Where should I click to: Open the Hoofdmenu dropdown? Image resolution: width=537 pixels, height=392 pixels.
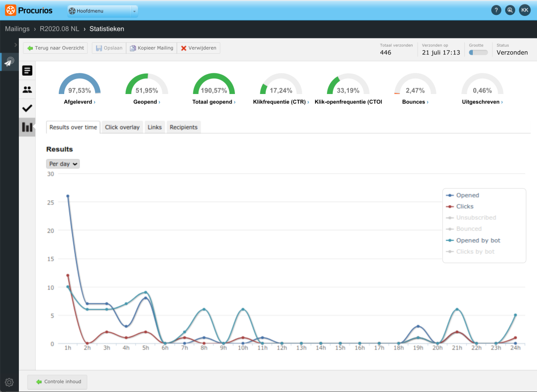click(x=103, y=11)
